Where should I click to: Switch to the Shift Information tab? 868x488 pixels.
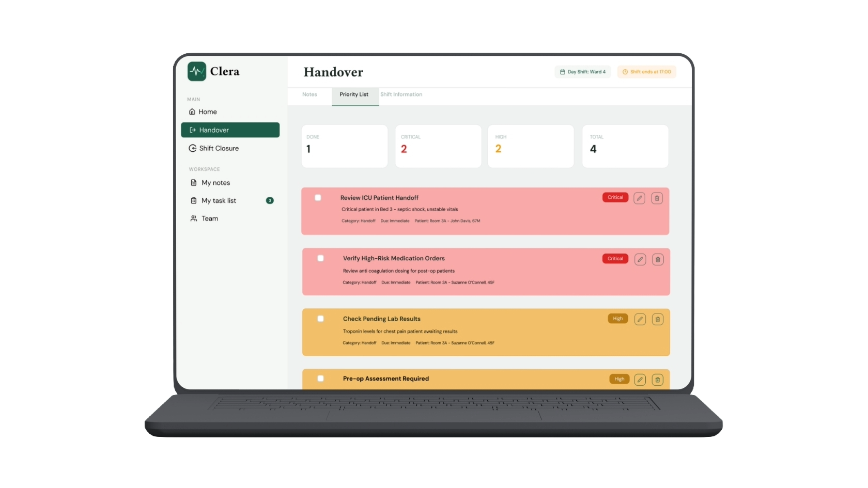tap(401, 95)
